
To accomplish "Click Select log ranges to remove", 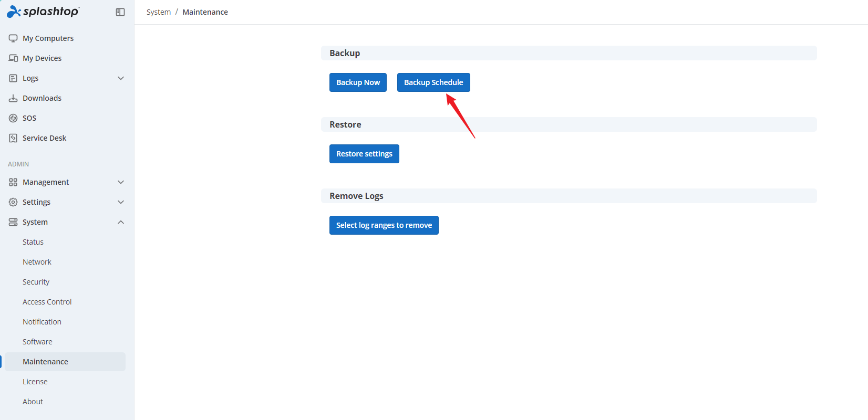I will click(384, 225).
